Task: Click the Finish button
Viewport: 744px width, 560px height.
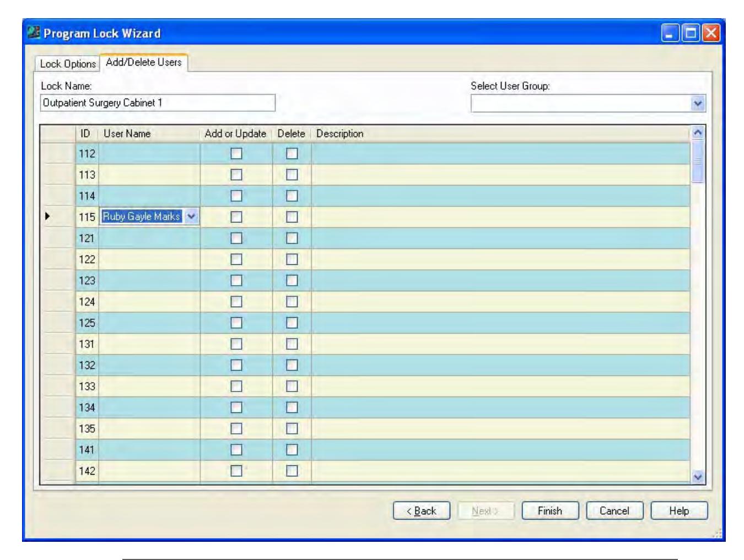Action: [550, 511]
